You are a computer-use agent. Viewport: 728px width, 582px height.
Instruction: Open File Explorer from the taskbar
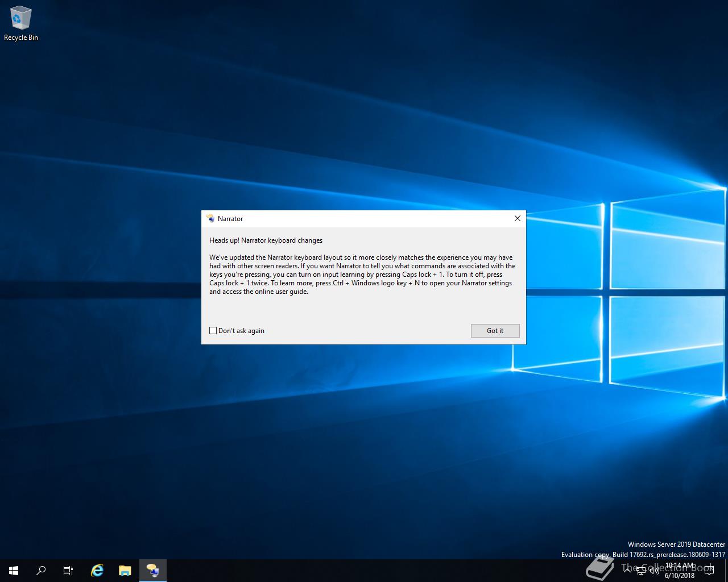coord(125,571)
